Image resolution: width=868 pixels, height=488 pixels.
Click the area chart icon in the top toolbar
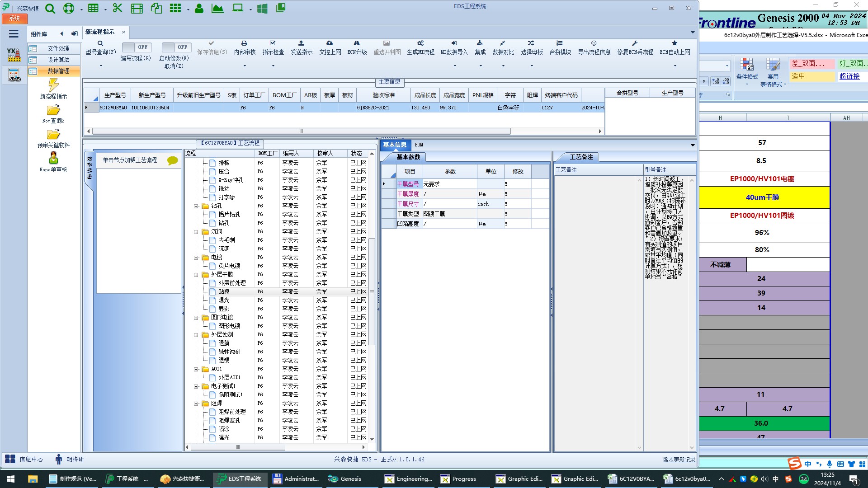[x=217, y=8]
